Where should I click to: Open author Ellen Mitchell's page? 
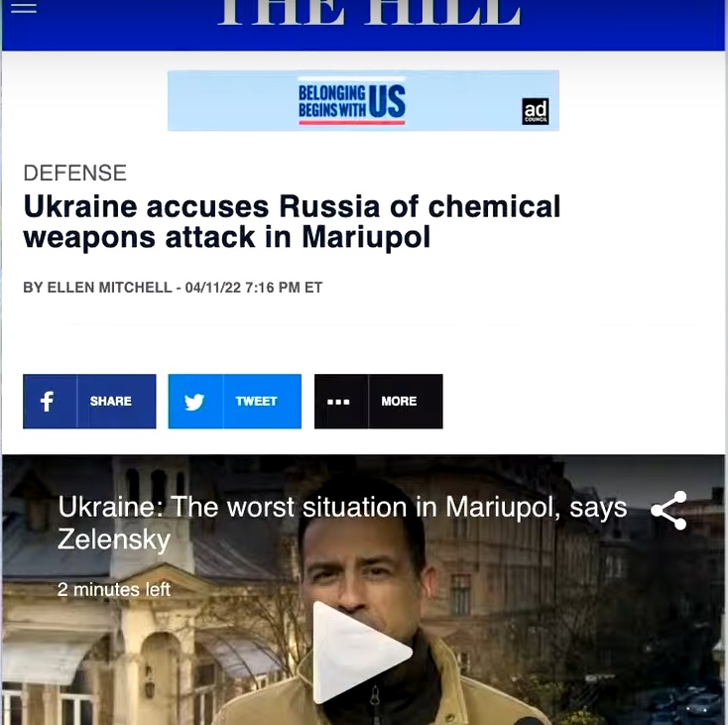[x=109, y=288]
